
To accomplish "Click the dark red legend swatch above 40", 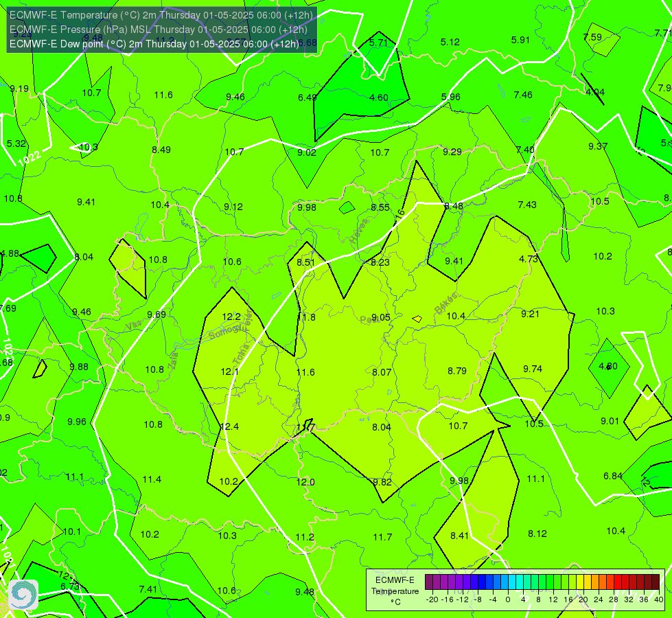I will pyautogui.click(x=656, y=582).
